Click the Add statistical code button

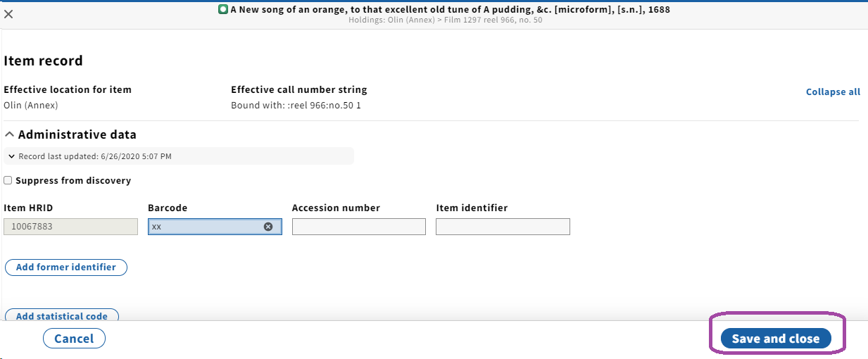(62, 316)
